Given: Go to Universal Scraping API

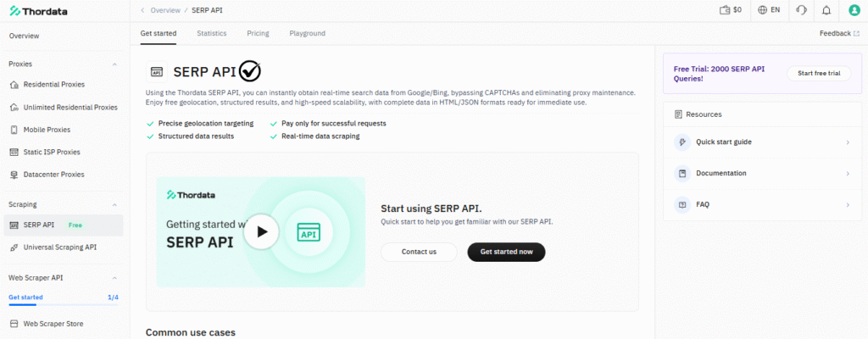Looking at the screenshot, I should tap(59, 247).
